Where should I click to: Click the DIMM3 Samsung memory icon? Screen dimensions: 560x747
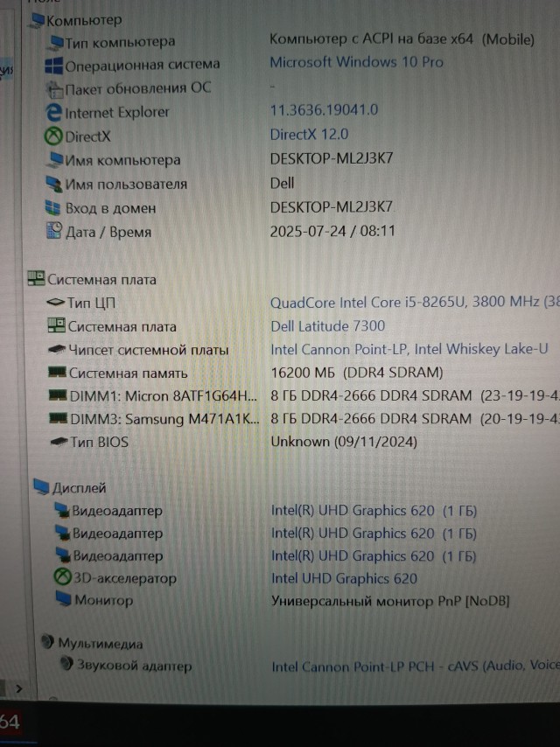tap(59, 419)
